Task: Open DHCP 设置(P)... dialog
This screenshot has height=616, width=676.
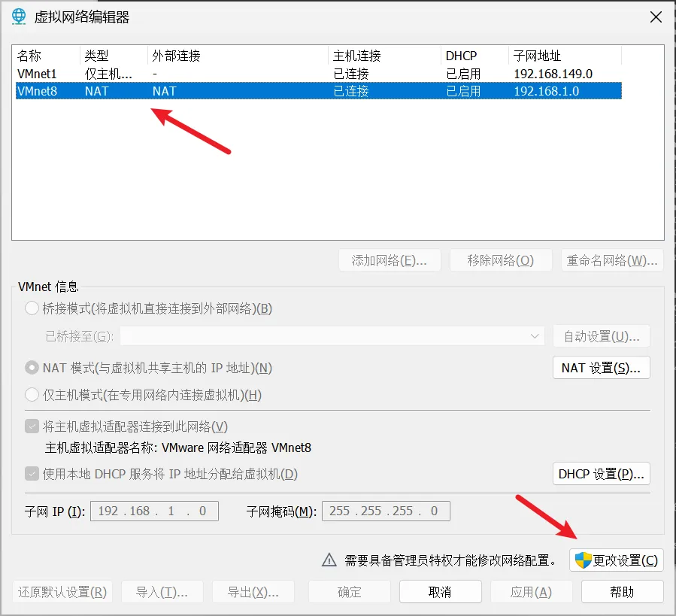Action: pos(602,474)
